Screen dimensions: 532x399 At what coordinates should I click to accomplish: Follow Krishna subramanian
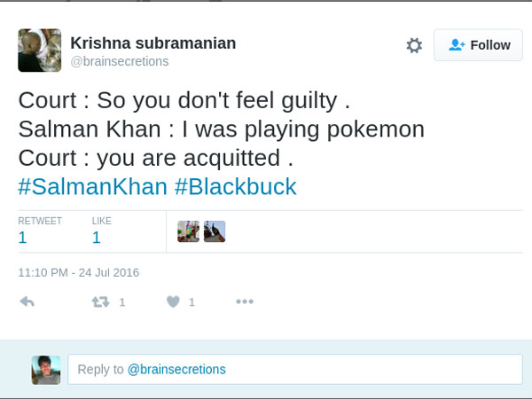[x=478, y=45]
